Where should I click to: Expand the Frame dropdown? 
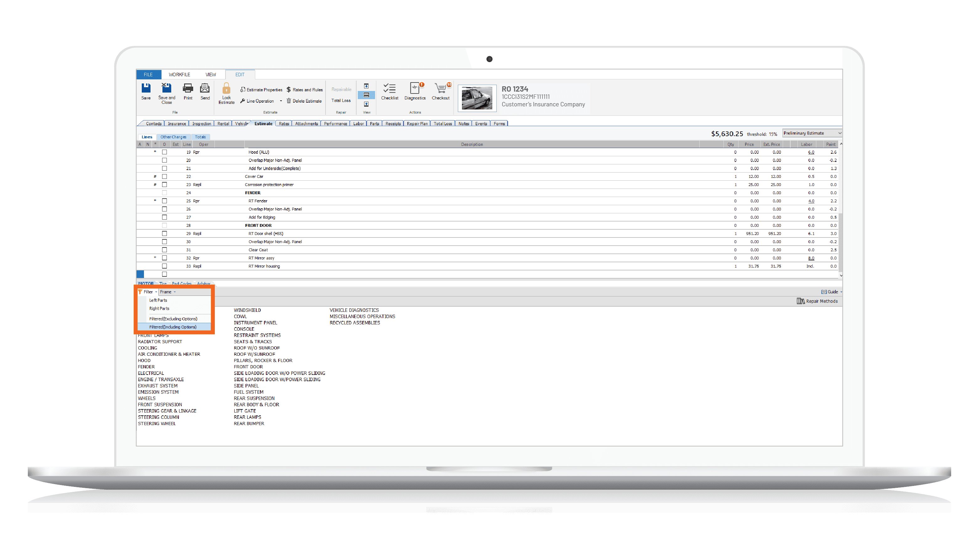(168, 292)
